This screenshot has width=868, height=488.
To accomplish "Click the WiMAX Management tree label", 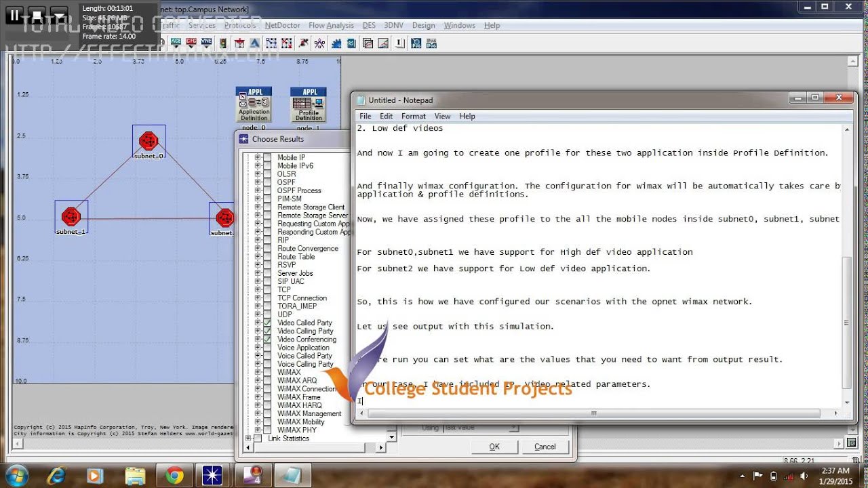I will click(309, 413).
